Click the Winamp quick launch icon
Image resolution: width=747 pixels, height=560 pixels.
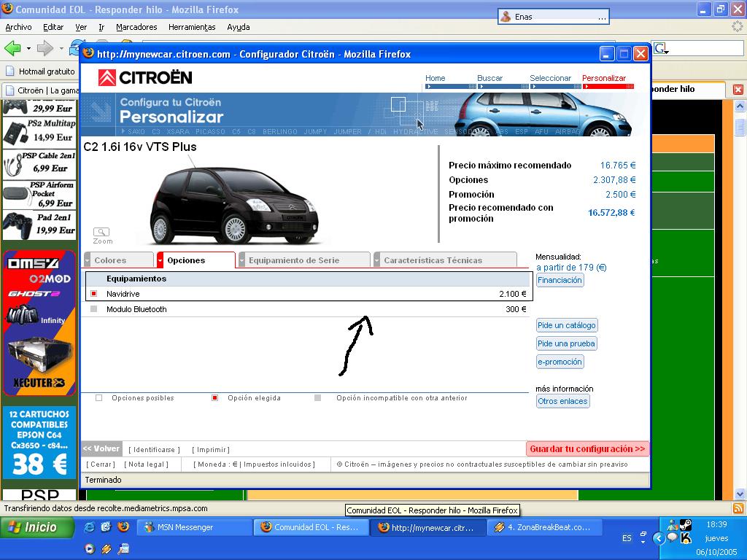(x=106, y=548)
